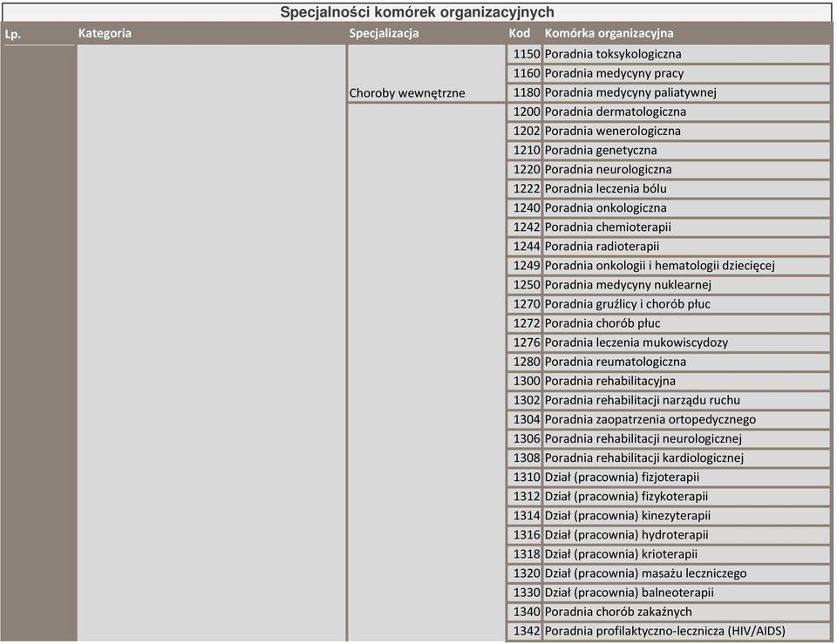Image resolution: width=837 pixels, height=644 pixels.
Task: Click code cell 1202
Action: coord(524,131)
